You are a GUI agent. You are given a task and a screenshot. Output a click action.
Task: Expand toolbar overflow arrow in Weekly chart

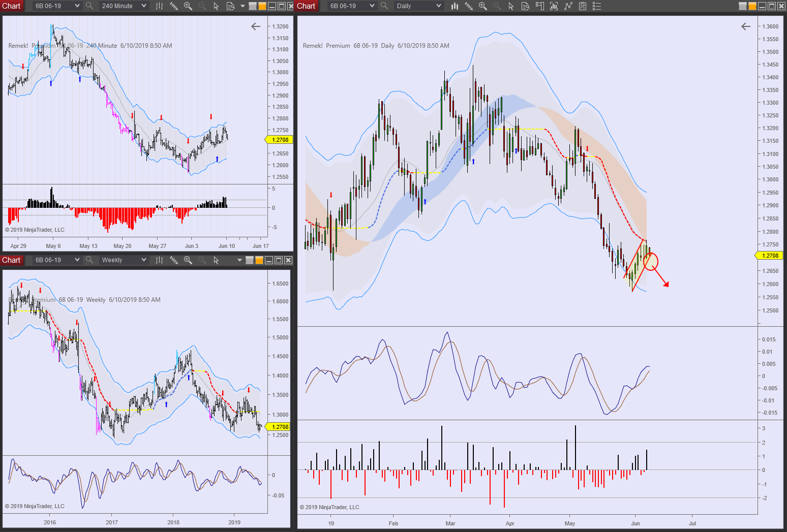[239, 260]
